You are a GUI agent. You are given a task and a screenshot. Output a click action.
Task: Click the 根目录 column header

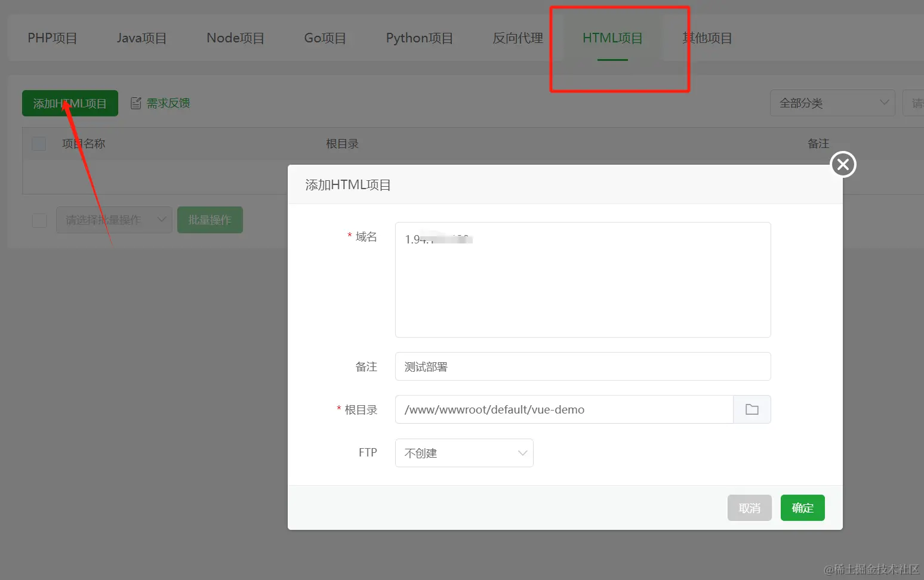point(342,144)
